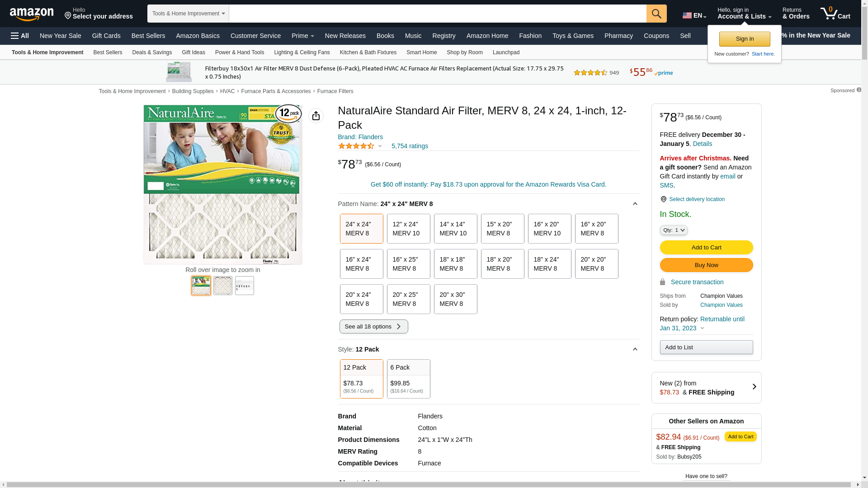Select the 16" x 25" MERV 8 option
The height and width of the screenshot is (488, 868).
[408, 264]
